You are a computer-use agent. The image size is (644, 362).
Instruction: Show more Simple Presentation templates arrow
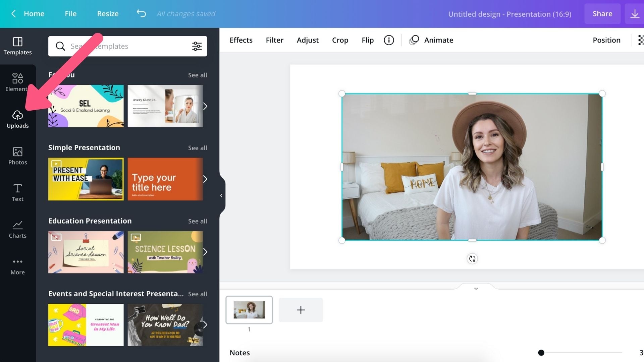click(205, 179)
